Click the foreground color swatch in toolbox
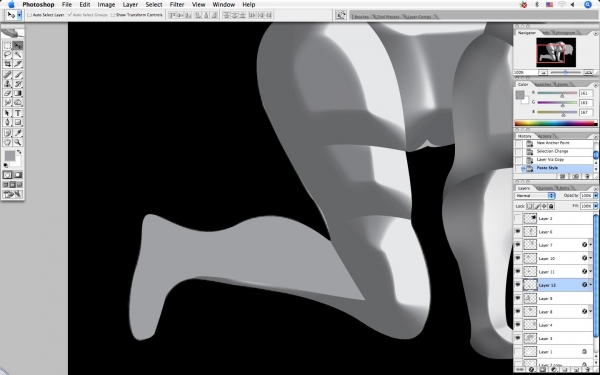The width and height of the screenshot is (600, 375). tap(10, 156)
